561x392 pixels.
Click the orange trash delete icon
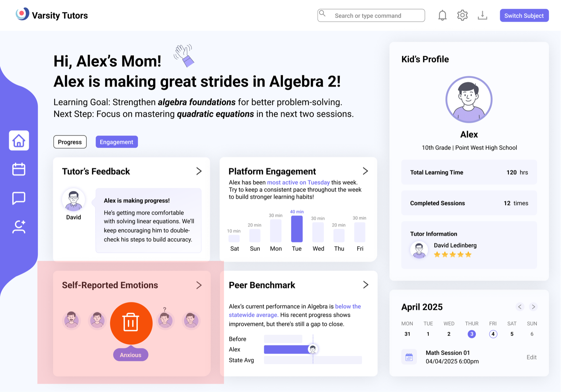131,323
